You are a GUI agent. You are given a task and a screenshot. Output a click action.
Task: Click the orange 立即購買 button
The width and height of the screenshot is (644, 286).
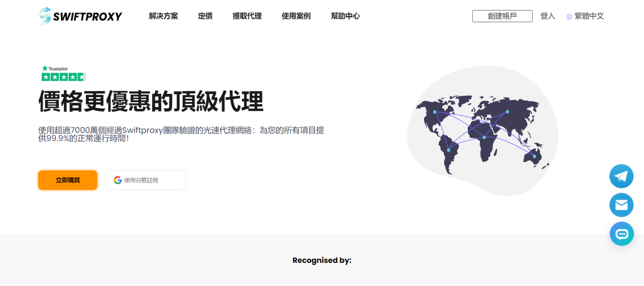pos(68,180)
